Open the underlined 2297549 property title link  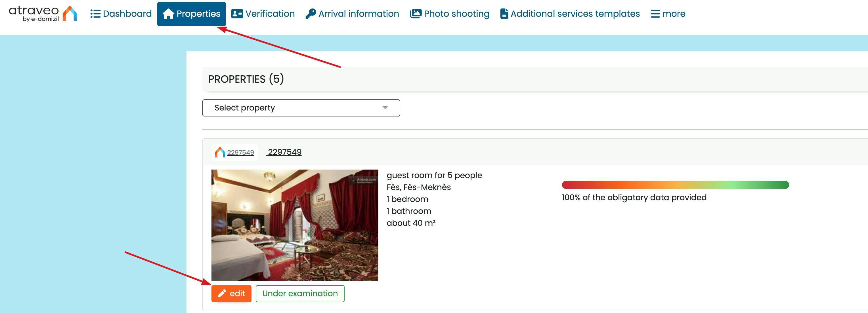tap(284, 152)
